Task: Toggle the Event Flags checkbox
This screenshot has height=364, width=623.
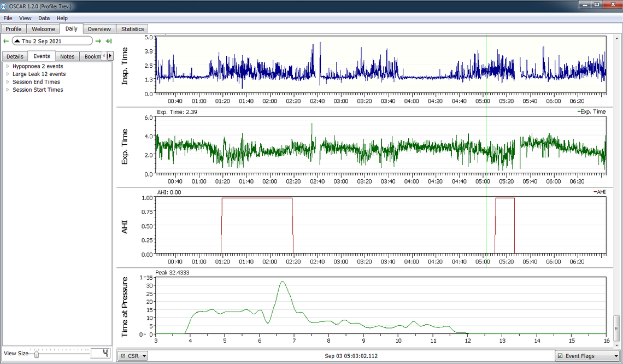Action: click(x=560, y=356)
